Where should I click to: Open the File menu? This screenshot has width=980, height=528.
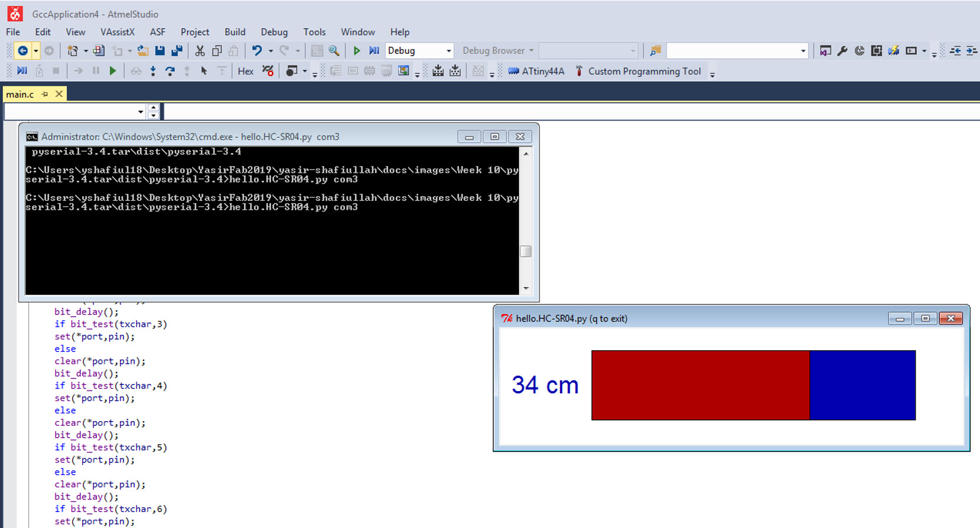[x=13, y=32]
